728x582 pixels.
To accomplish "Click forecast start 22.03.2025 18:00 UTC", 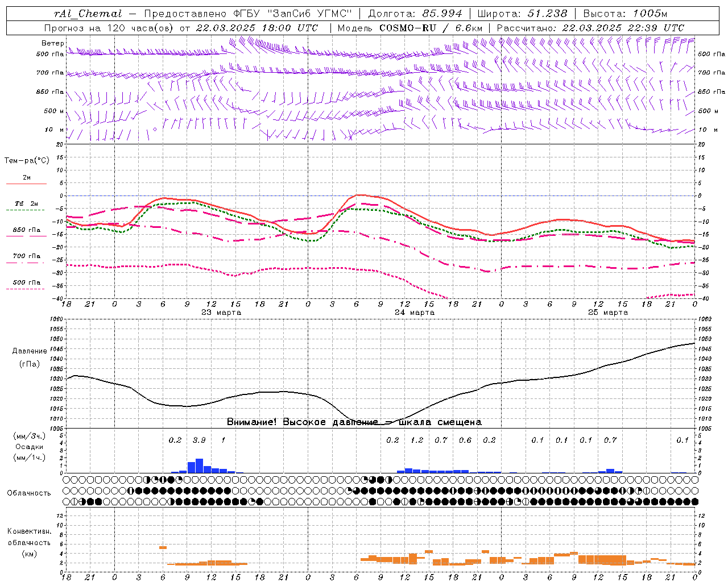I will click(257, 28).
